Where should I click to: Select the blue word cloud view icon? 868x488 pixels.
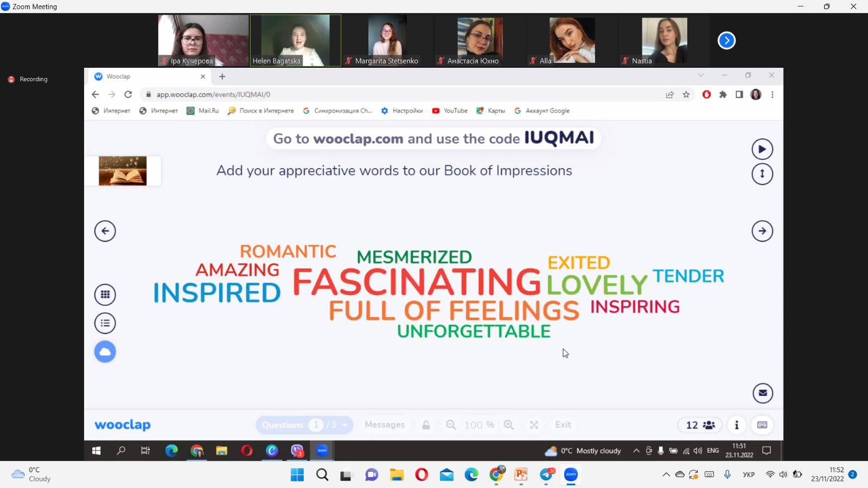click(105, 352)
